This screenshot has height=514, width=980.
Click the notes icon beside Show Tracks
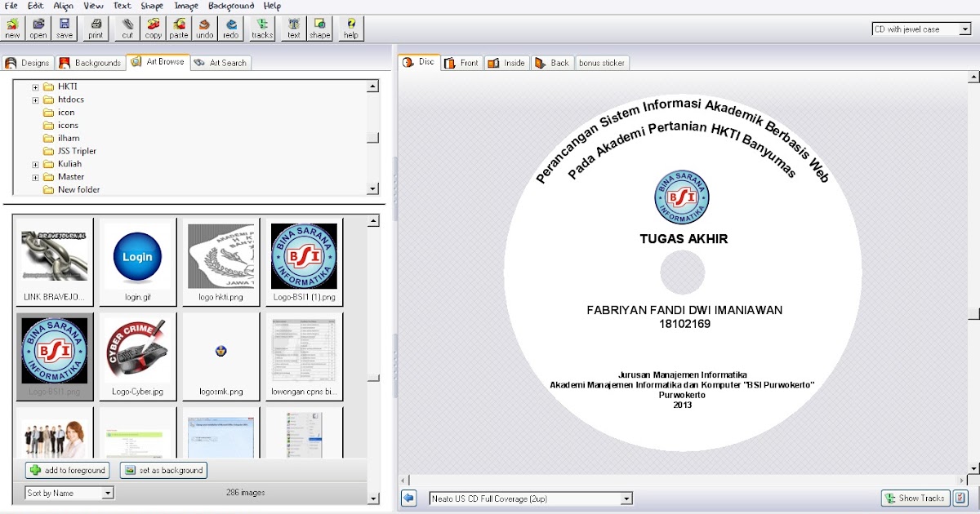click(x=960, y=498)
